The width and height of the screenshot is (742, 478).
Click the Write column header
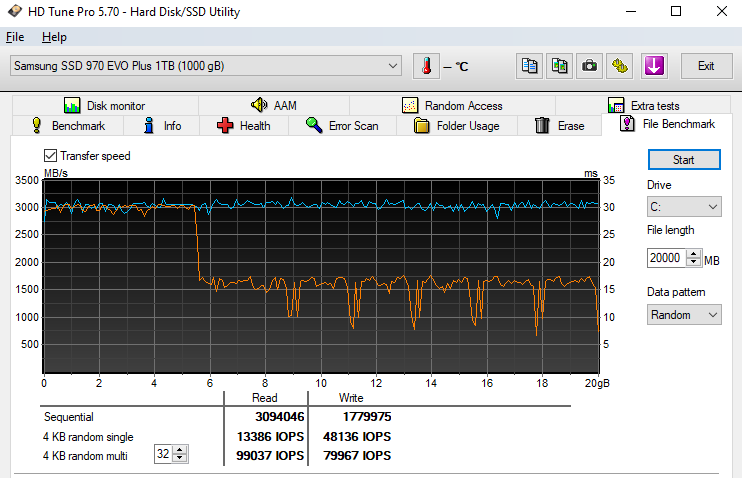pyautogui.click(x=351, y=398)
